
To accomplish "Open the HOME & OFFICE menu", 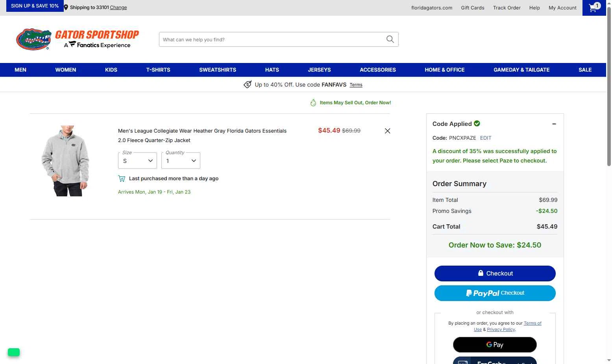I will click(x=445, y=70).
